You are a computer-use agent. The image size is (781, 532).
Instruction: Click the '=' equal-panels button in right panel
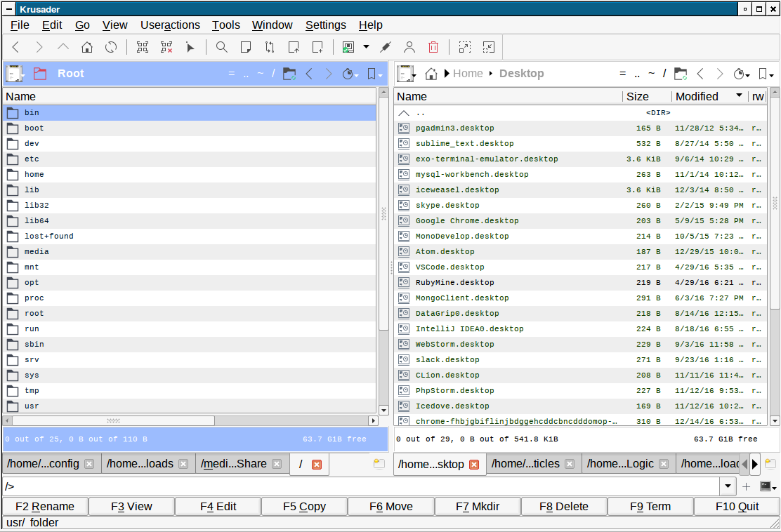coord(622,74)
